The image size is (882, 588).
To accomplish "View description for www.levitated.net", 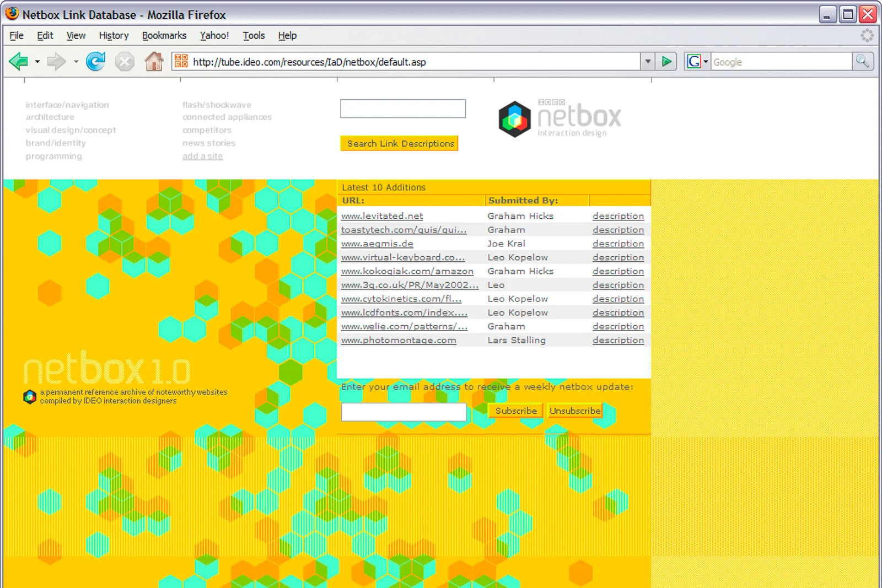I will tap(618, 216).
